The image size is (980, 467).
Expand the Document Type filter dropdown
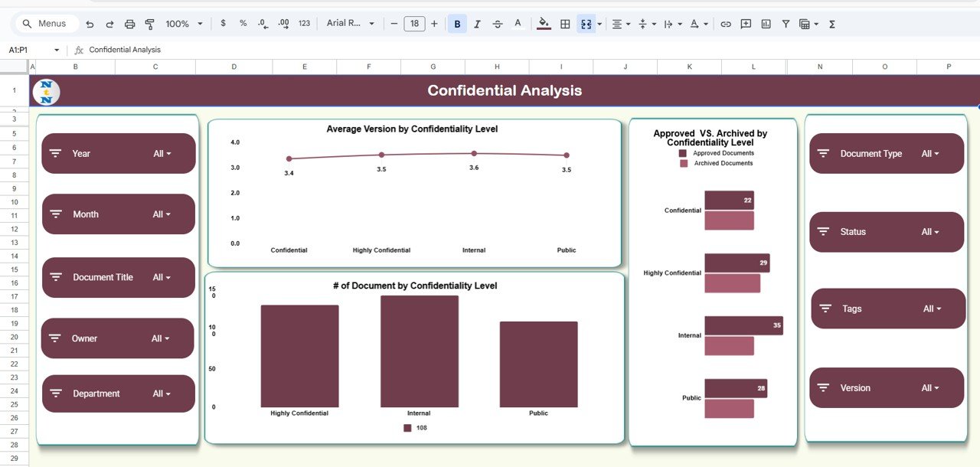(931, 153)
